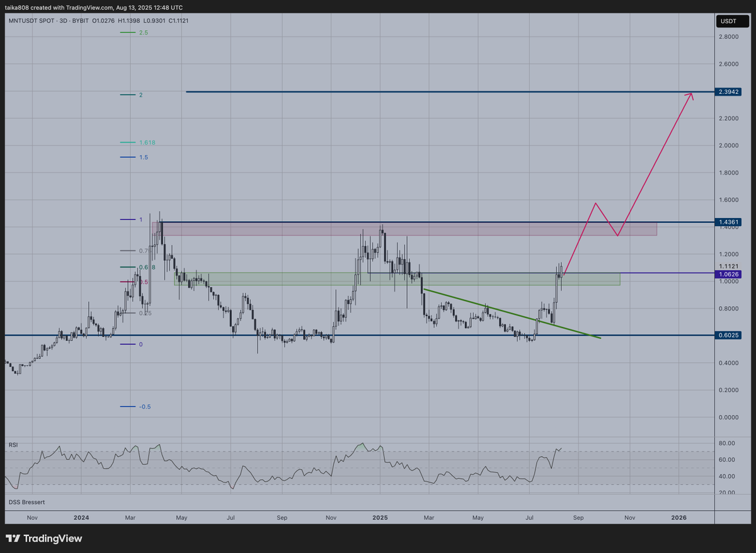Click the 1.618 Fibonacci level label
This screenshot has width=756, height=553.
tap(147, 142)
